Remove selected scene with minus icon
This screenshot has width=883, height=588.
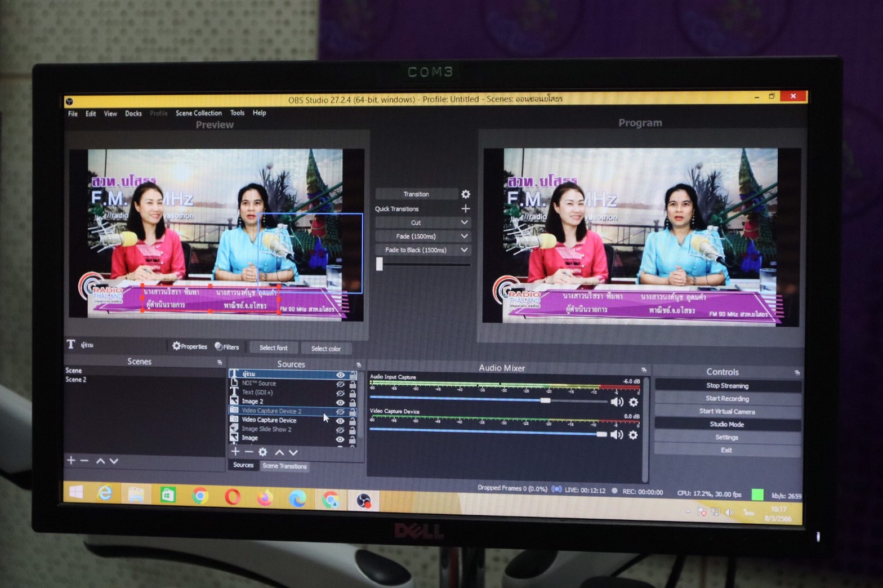tap(84, 461)
